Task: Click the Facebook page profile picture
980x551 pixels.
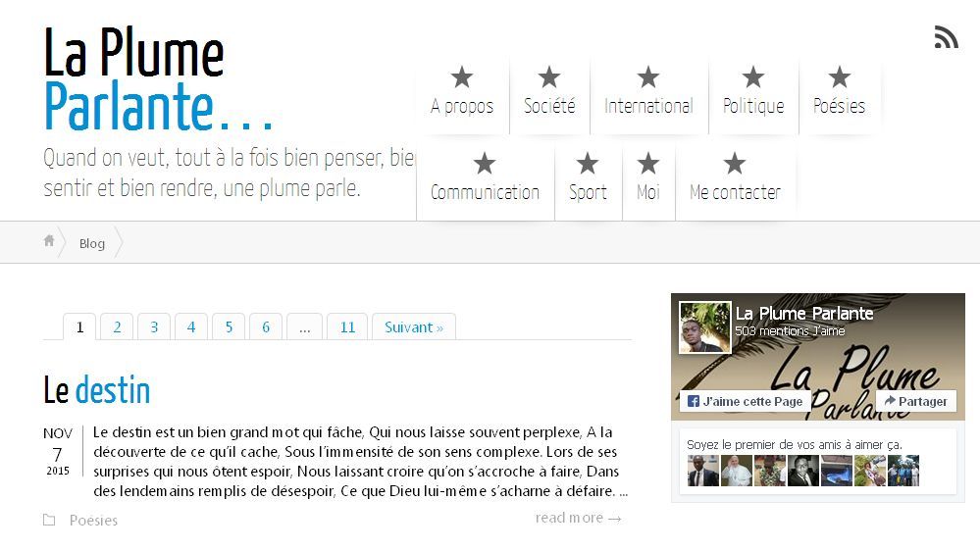Action: point(705,327)
